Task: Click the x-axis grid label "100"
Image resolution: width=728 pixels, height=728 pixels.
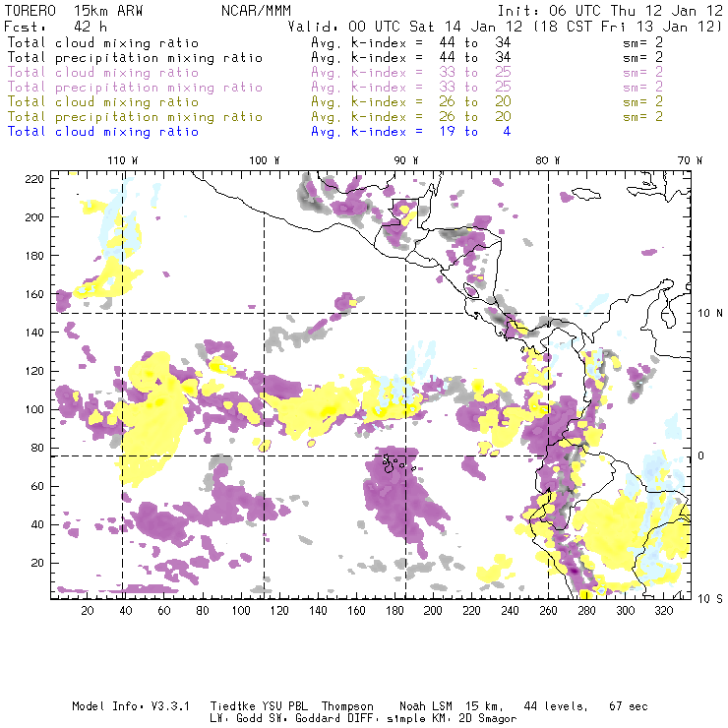Action: click(241, 611)
